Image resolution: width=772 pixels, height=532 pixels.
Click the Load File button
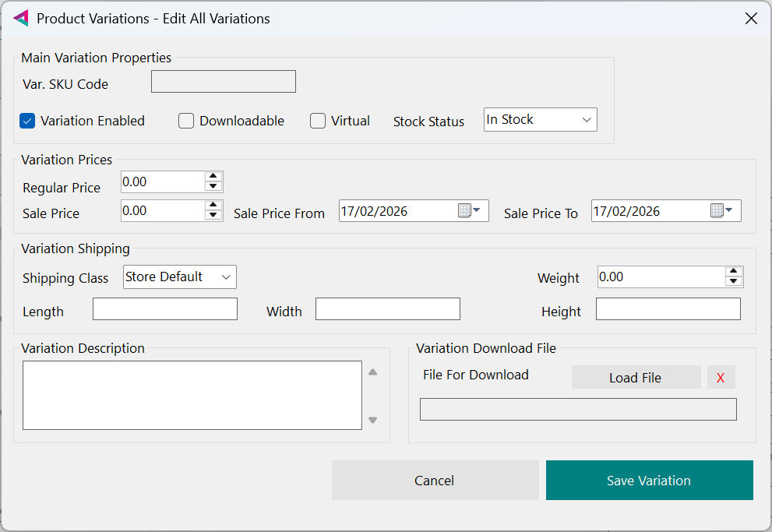636,378
